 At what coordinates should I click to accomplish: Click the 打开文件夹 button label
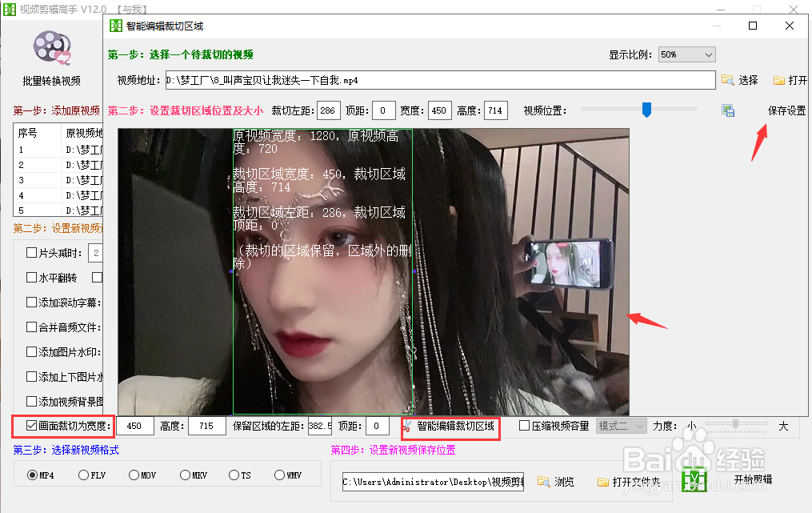tap(636, 482)
